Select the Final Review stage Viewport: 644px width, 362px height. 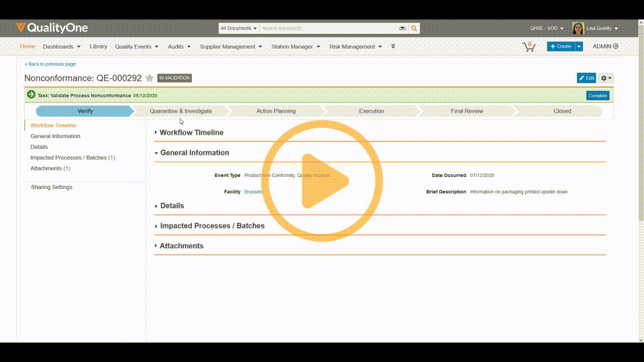tap(467, 111)
